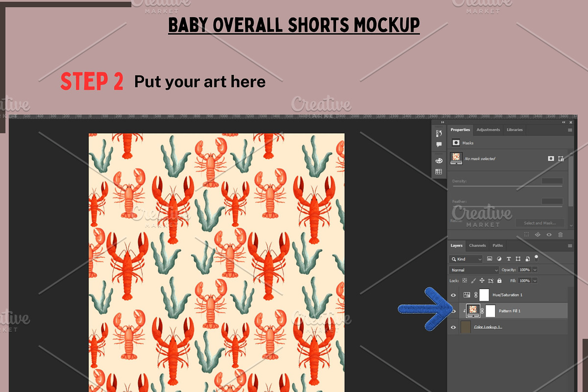Click the Opacity 100% field
The image size is (588, 392).
pyautogui.click(x=524, y=270)
